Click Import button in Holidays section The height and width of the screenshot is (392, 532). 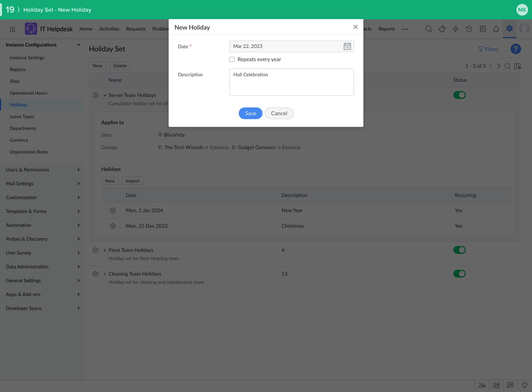click(x=132, y=181)
